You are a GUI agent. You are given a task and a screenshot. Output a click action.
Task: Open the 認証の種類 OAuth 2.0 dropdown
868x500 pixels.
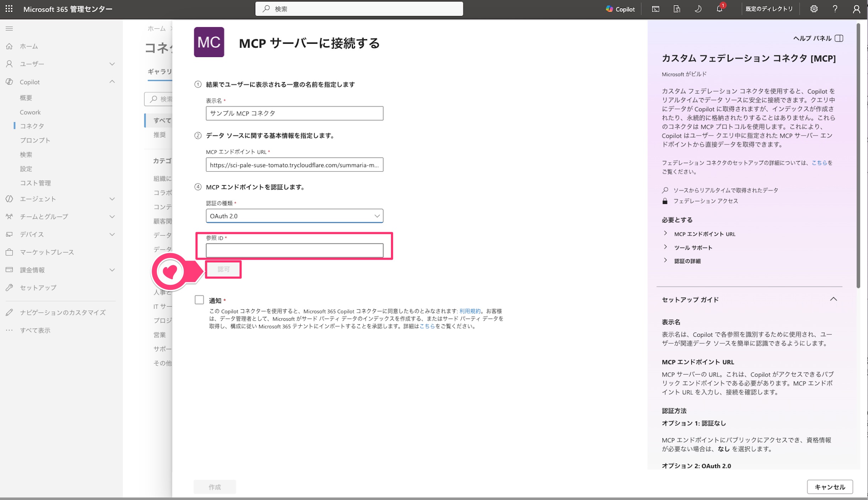point(294,216)
